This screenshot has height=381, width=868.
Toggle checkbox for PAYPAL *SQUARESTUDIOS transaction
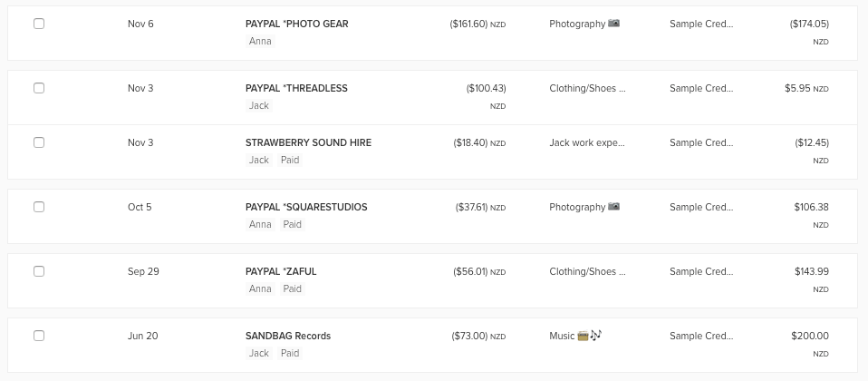click(x=39, y=206)
